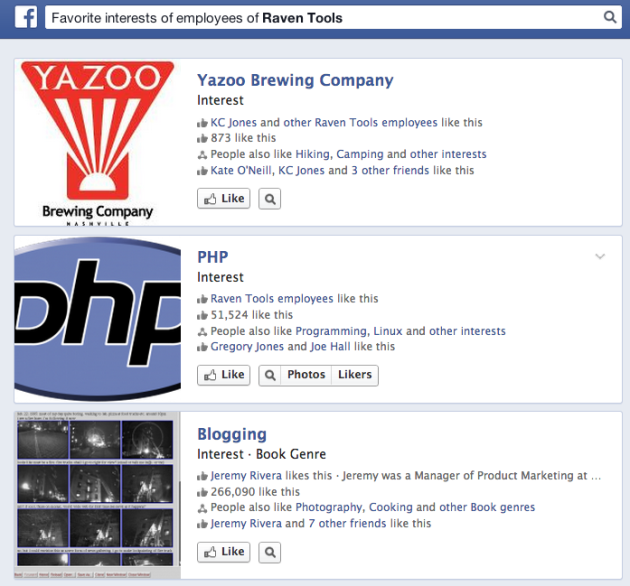Open the Blogging title link

click(232, 434)
